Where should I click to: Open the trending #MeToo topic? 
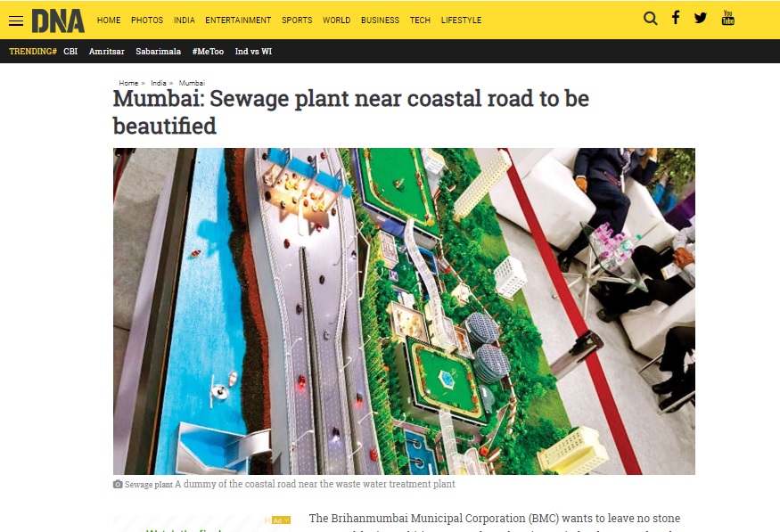pos(208,51)
